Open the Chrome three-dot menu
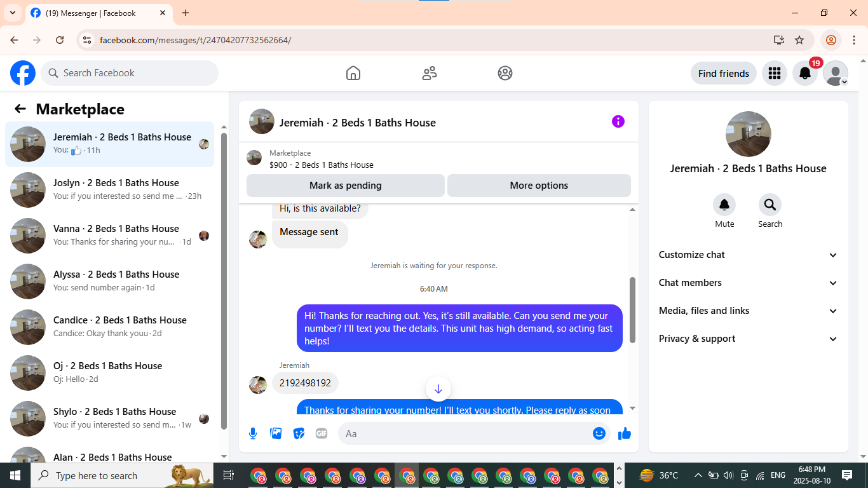 tap(853, 40)
